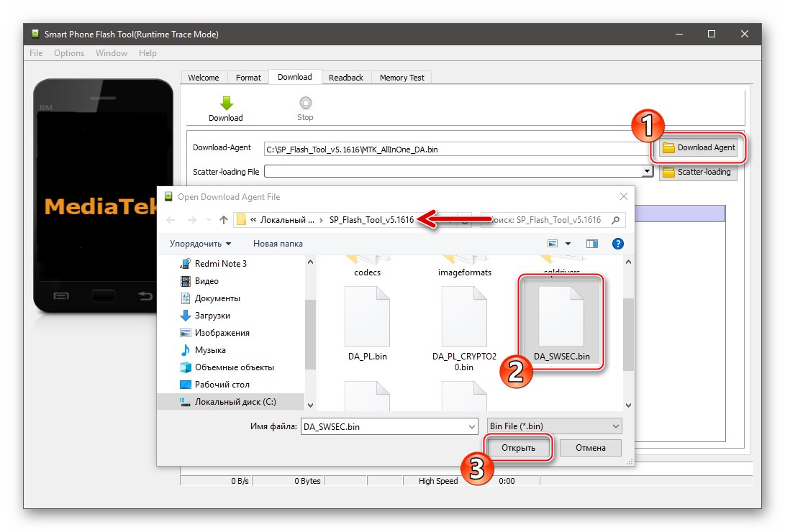Open recent locations chevron in dialog
This screenshot has width=785, height=532.
point(209,220)
